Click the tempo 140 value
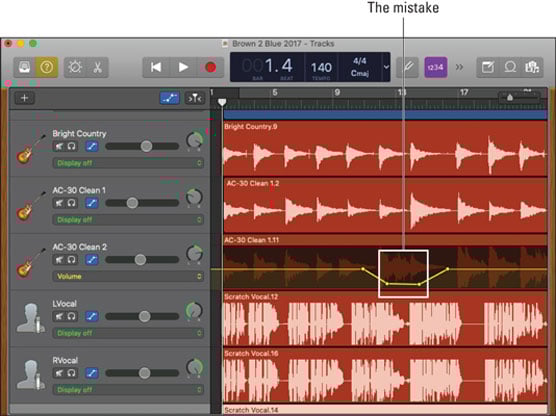 pyautogui.click(x=321, y=67)
